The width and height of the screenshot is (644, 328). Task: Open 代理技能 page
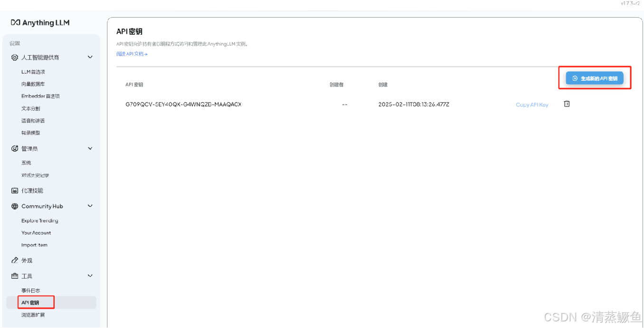click(32, 191)
